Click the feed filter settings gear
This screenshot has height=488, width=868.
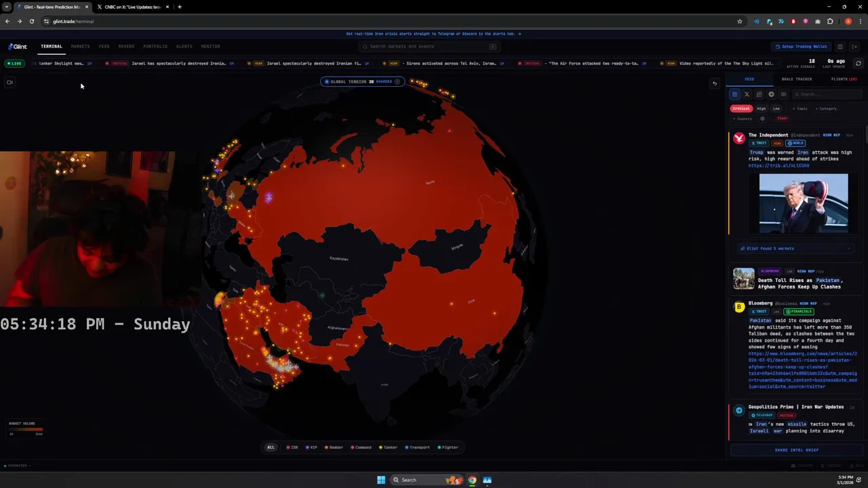point(762,119)
